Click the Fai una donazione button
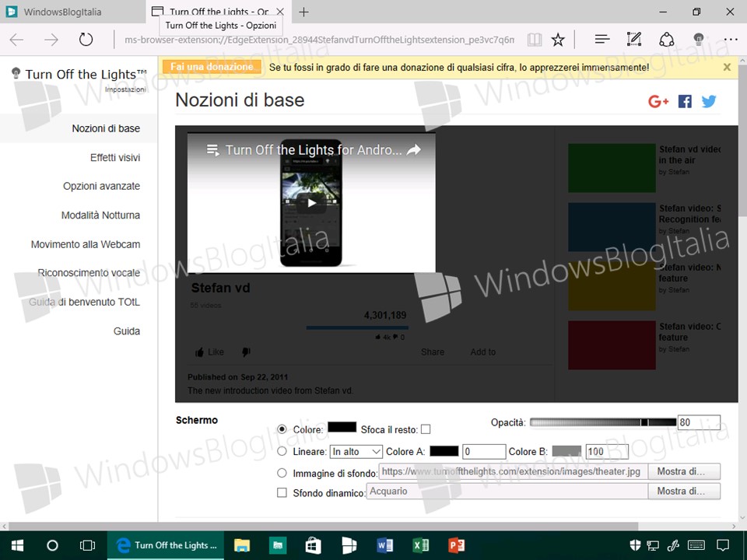 212,67
